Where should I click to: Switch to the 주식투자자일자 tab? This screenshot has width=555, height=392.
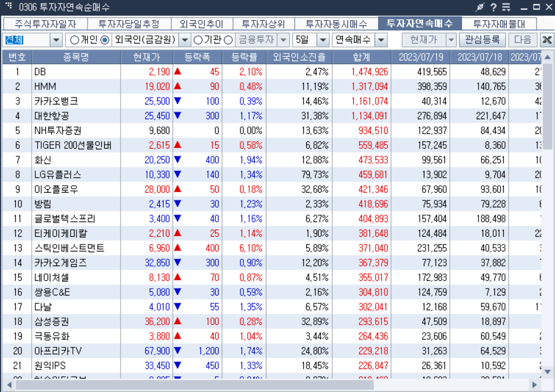click(x=45, y=24)
